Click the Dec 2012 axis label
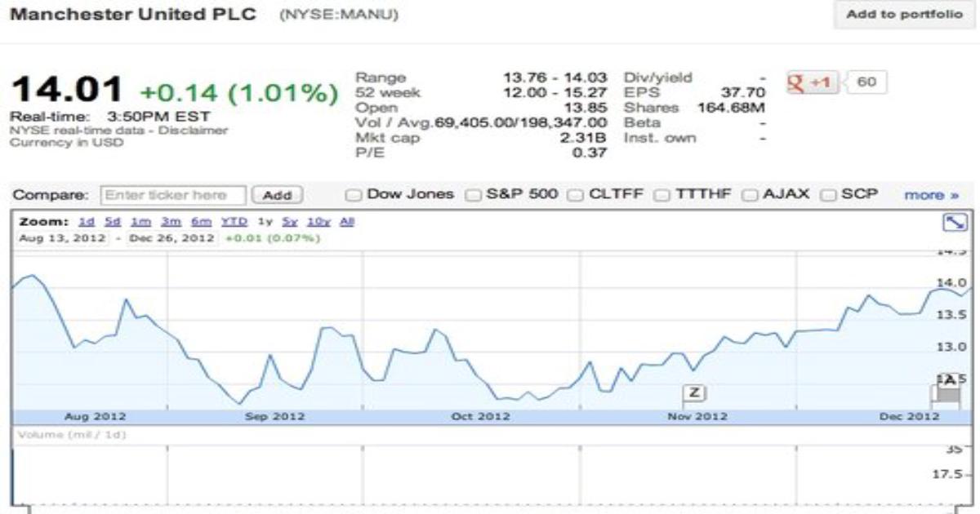 point(909,416)
